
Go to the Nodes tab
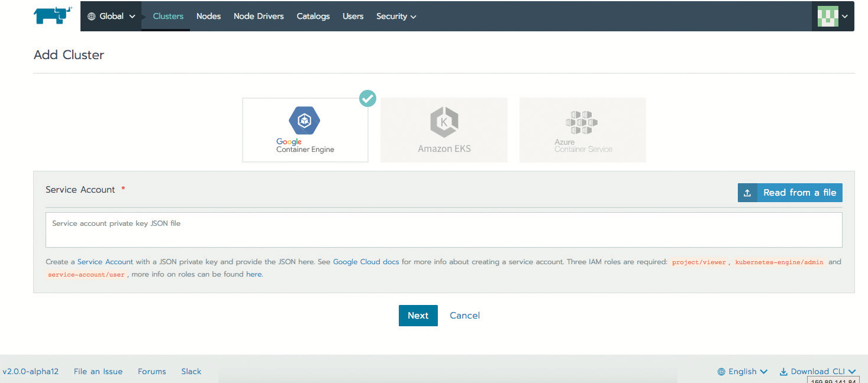pos(208,17)
